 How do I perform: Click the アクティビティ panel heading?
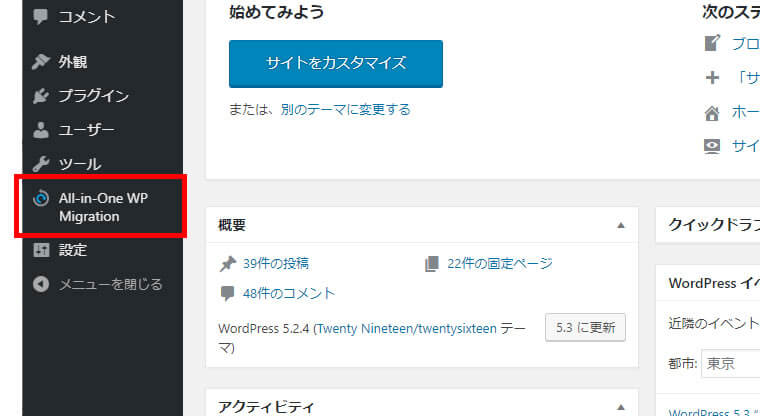(266, 407)
